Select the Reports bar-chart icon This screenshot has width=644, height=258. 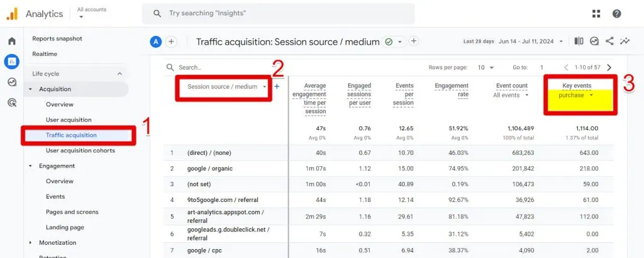click(x=12, y=62)
